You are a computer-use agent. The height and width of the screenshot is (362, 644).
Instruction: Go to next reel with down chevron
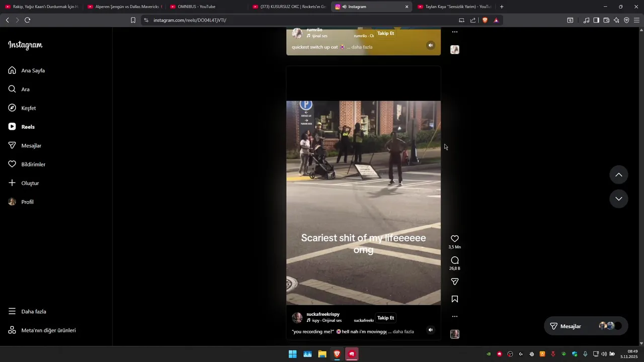pos(619,199)
